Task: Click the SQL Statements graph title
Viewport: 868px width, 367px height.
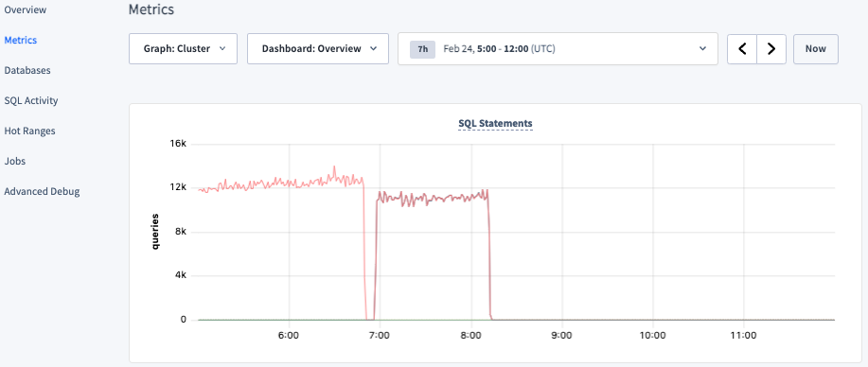Action: pos(495,123)
